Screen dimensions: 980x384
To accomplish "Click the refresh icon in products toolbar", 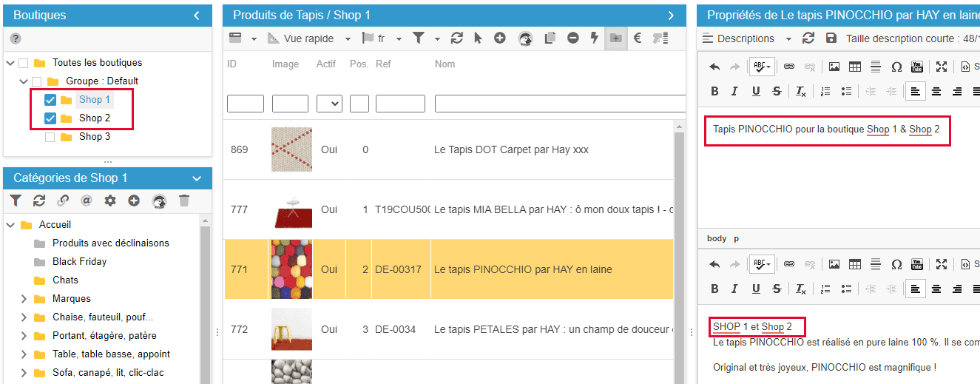I will coord(456,38).
